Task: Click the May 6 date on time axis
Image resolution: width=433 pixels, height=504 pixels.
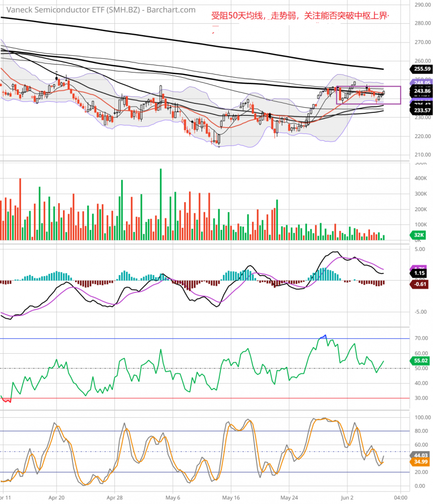Action: tap(173, 496)
